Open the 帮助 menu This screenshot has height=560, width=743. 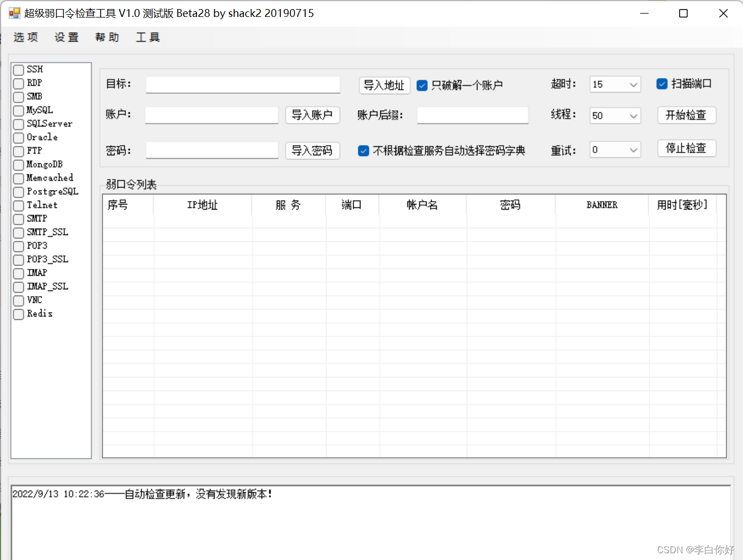(x=107, y=37)
